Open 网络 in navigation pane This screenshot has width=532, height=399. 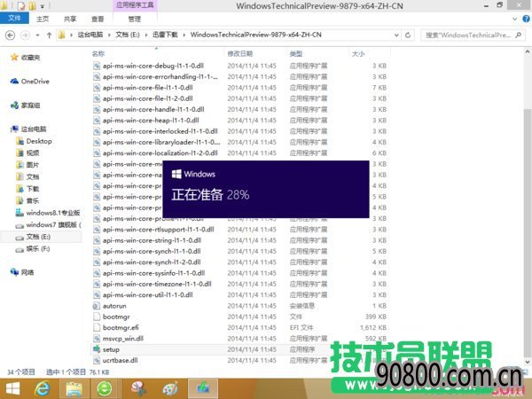(x=22, y=272)
